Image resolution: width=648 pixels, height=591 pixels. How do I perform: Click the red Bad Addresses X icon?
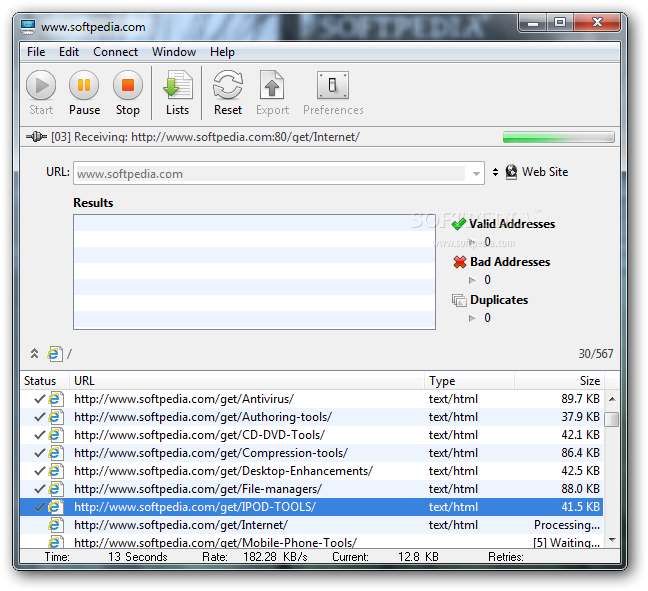460,262
